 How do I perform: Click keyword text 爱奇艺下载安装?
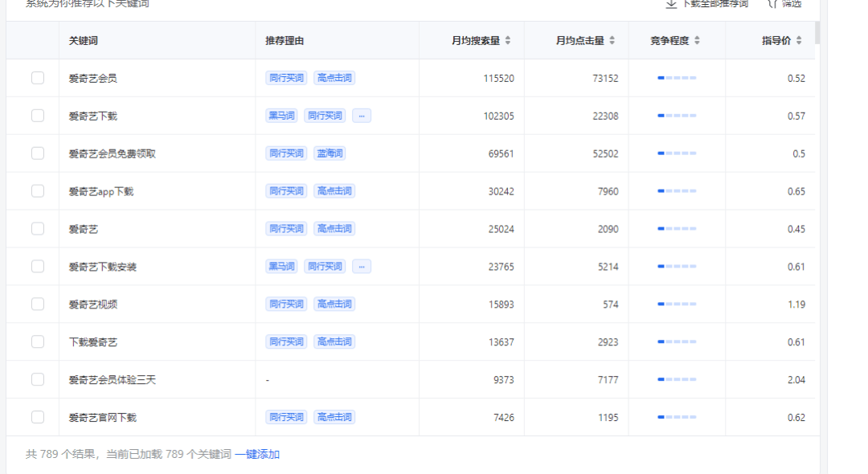pyautogui.click(x=102, y=266)
